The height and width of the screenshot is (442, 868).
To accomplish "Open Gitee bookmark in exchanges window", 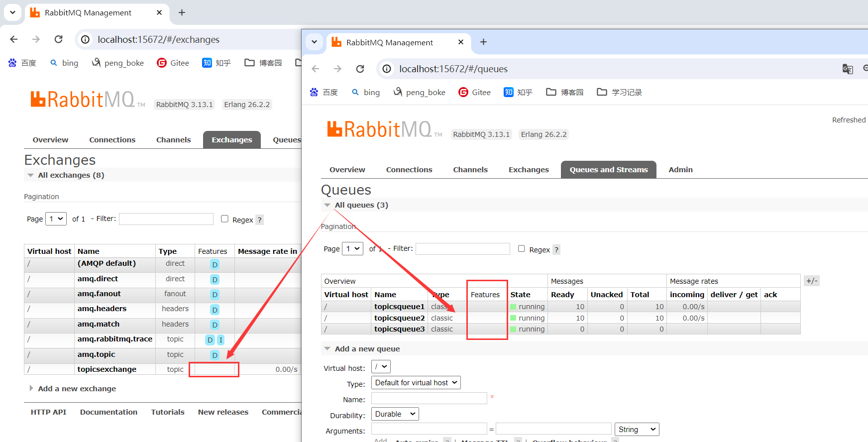I will click(x=173, y=63).
